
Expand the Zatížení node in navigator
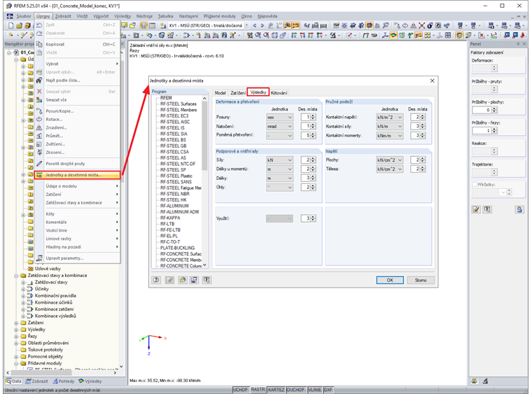tap(16, 323)
